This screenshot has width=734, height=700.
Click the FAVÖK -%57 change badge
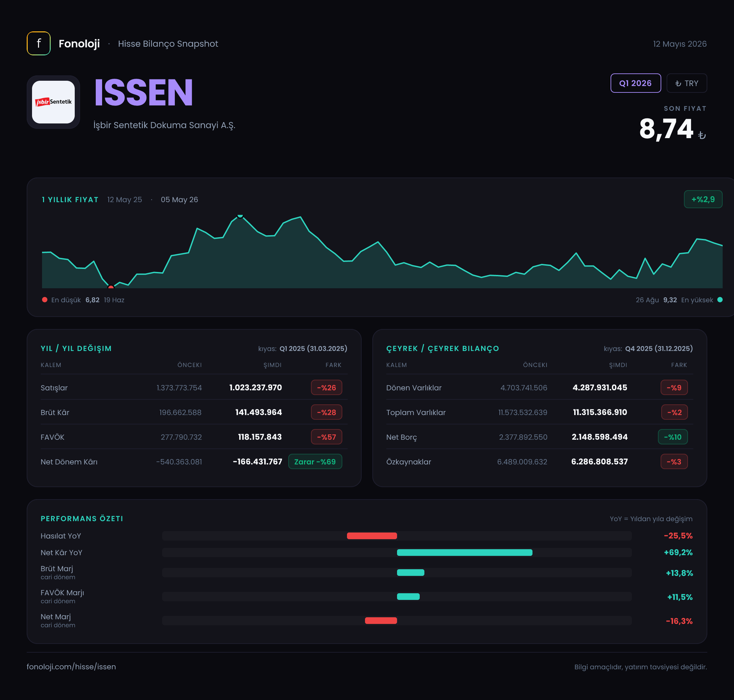point(327,436)
